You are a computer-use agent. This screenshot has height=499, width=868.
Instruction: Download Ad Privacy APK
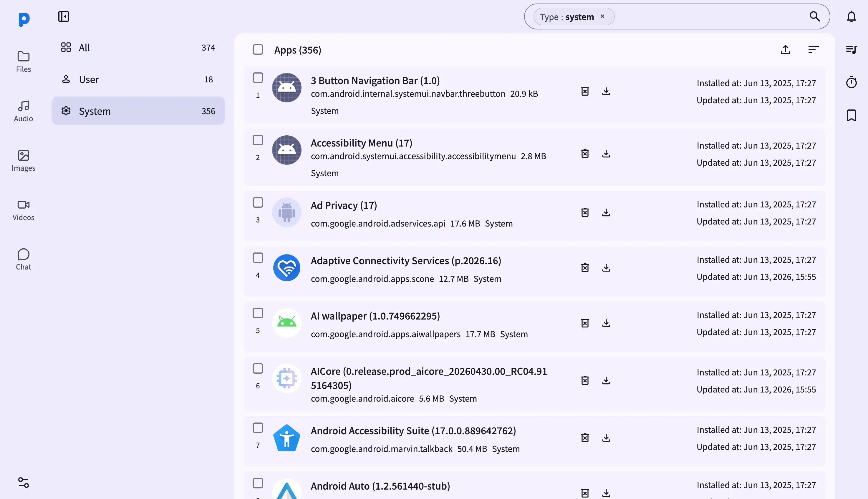point(606,212)
